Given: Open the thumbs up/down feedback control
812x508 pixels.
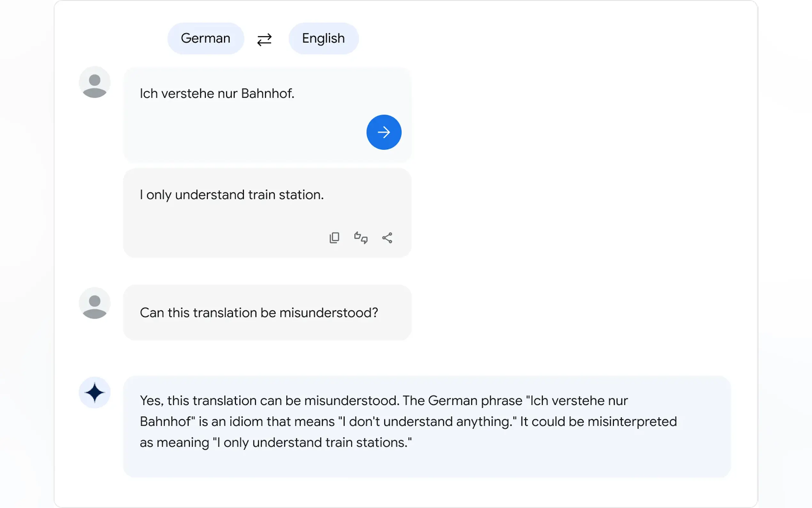Looking at the screenshot, I should 361,238.
